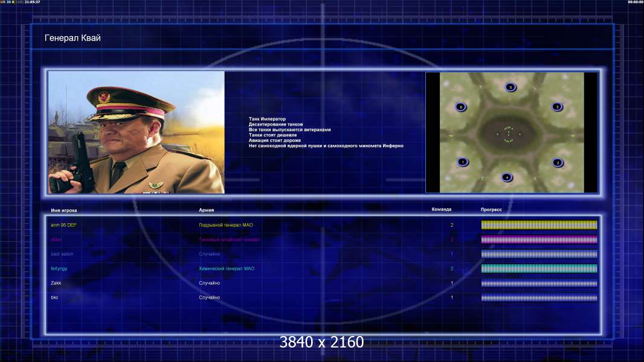The width and height of the screenshot is (644, 362).
Task: Click team number in bkc's row
Action: point(452,297)
